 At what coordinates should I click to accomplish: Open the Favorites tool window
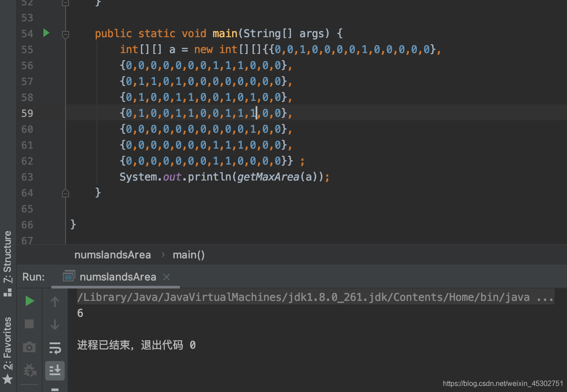pyautogui.click(x=8, y=350)
